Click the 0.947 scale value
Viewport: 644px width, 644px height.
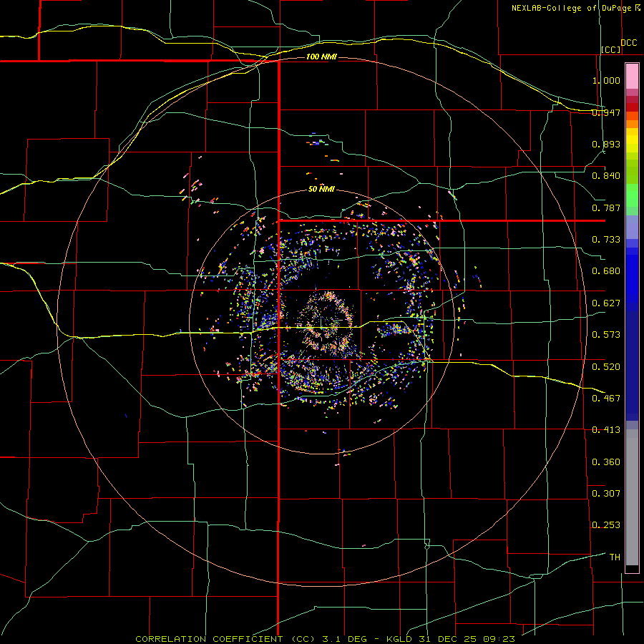click(x=606, y=112)
